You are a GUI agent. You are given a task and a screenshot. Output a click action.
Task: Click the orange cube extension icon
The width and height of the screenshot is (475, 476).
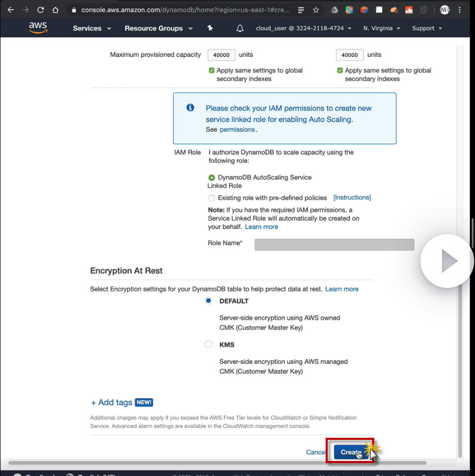coord(364,10)
